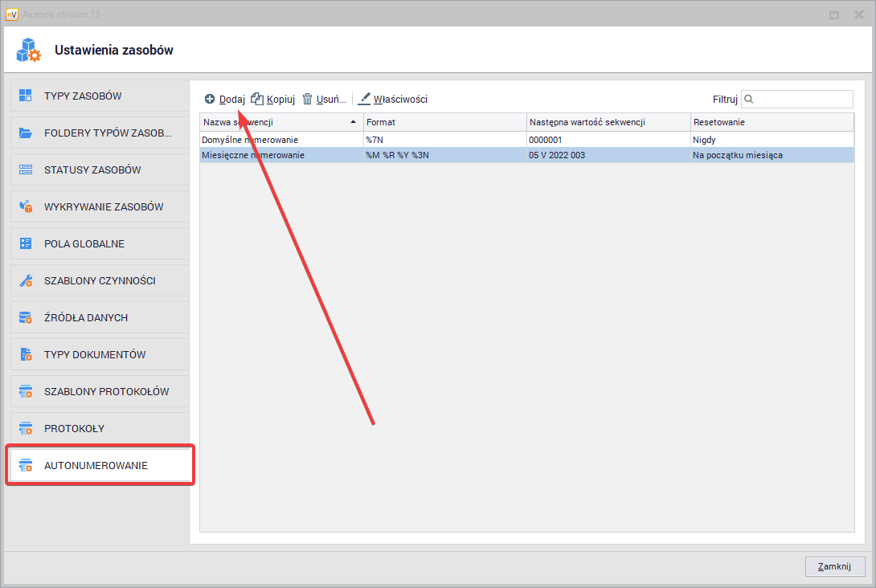
Task: Click the Szablony czynności wrench icon
Action: click(x=26, y=281)
